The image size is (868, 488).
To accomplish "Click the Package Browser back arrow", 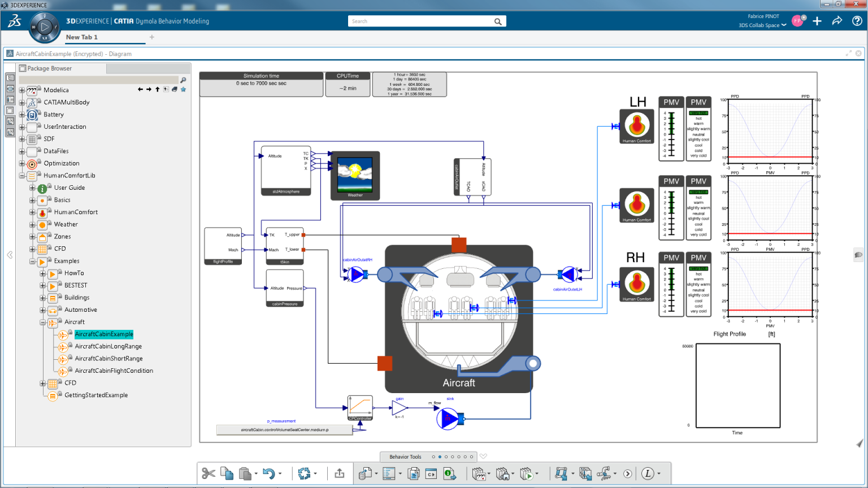I will pyautogui.click(x=140, y=89).
